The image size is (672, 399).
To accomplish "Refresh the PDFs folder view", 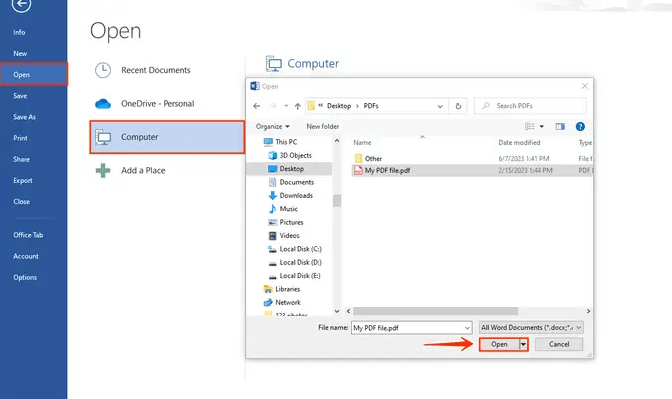I will 458,106.
